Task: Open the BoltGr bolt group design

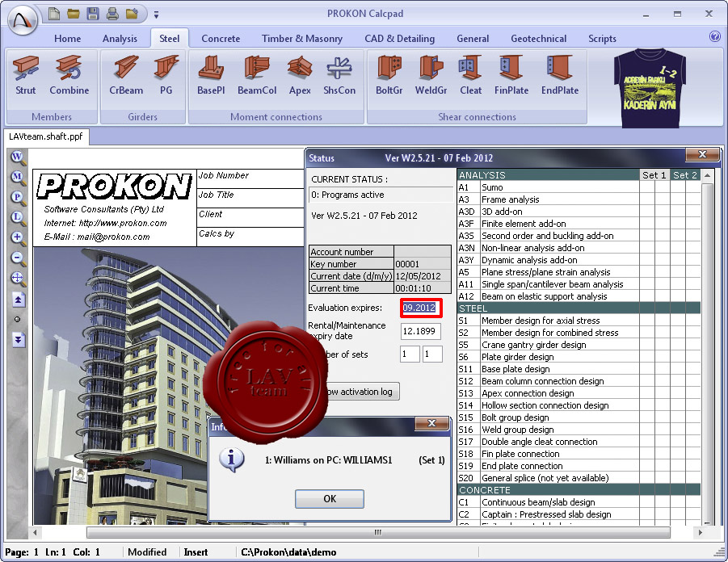Action: click(x=389, y=75)
